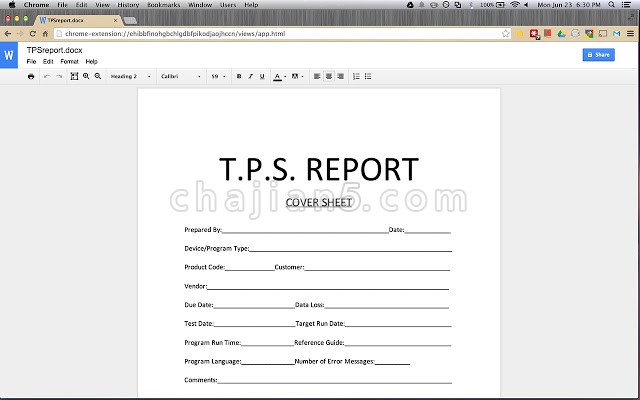Click the blue Share button

(598, 55)
